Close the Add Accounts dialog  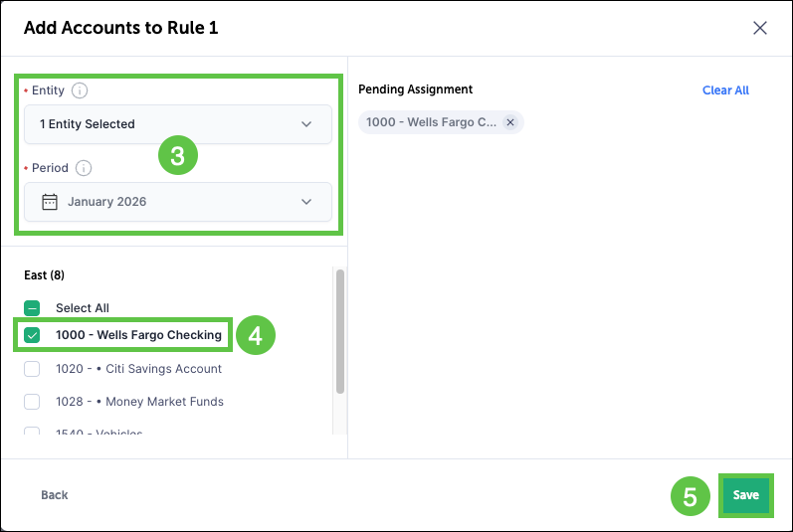[x=760, y=28]
